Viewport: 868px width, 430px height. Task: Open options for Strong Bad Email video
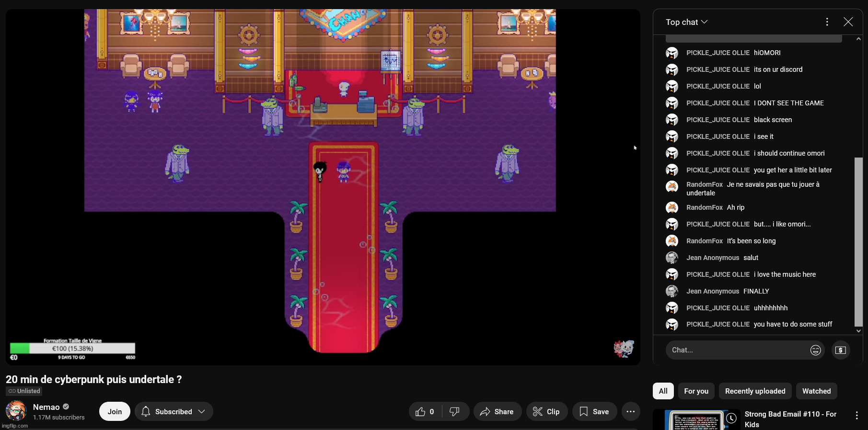[856, 416]
